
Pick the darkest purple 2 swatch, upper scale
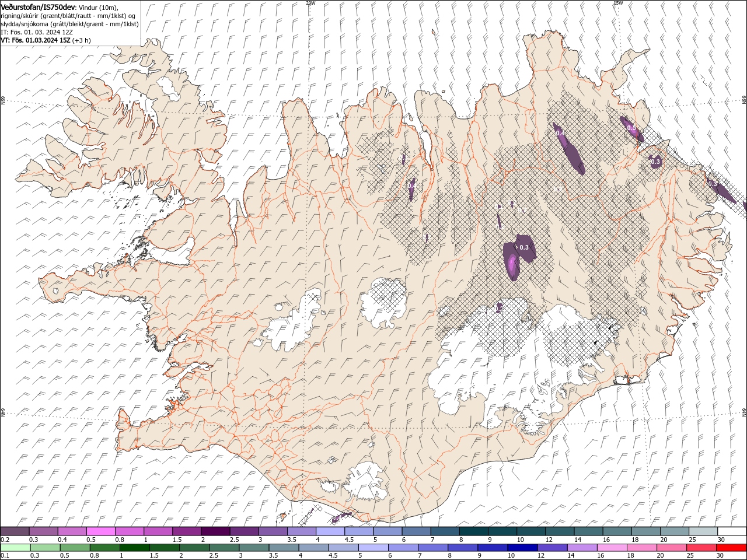pos(215,531)
